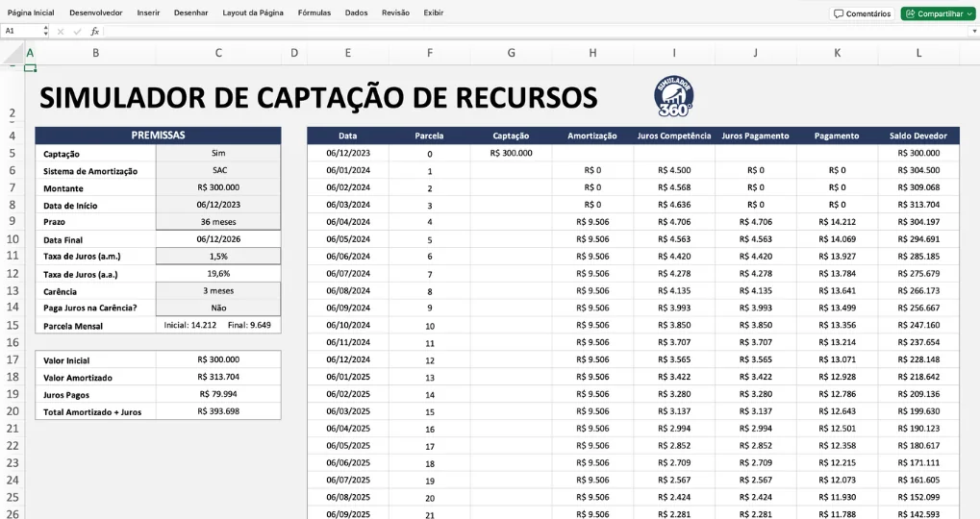Click the fx insert function icon
This screenshot has width=980, height=519.
[x=94, y=31]
